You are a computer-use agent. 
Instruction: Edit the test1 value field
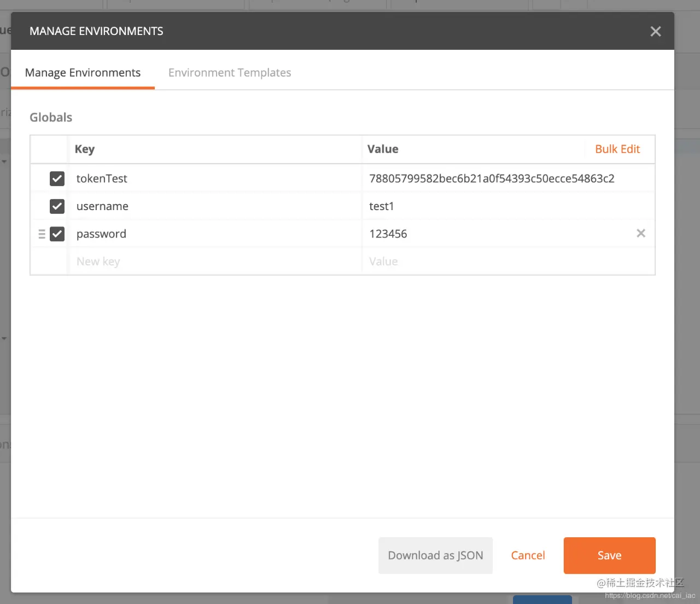507,206
